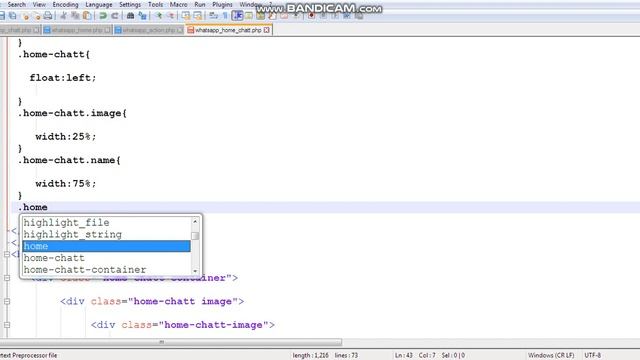Pick the selected home autocomplete entry
The width and height of the screenshot is (640, 360).
click(106, 246)
